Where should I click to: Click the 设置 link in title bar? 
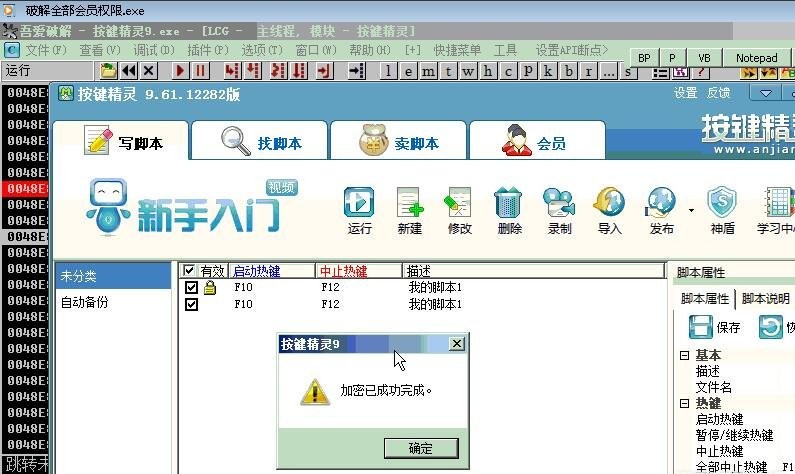pyautogui.click(x=685, y=93)
